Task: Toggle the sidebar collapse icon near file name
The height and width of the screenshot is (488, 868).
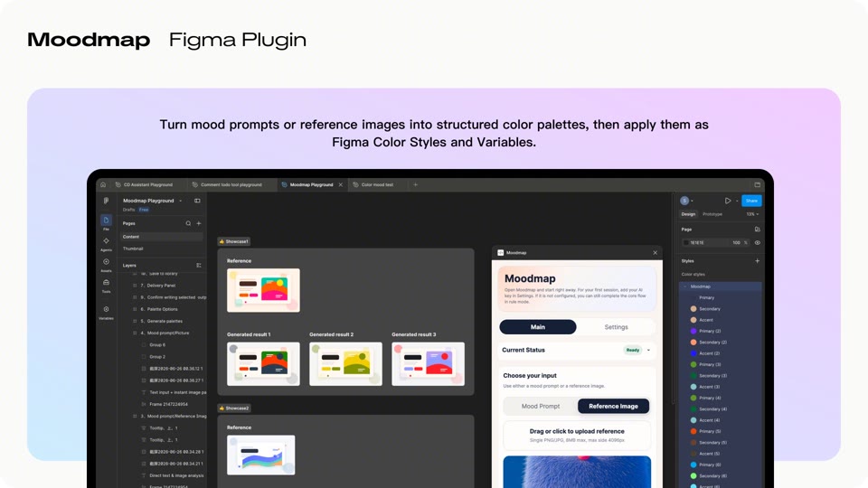Action: click(x=197, y=201)
